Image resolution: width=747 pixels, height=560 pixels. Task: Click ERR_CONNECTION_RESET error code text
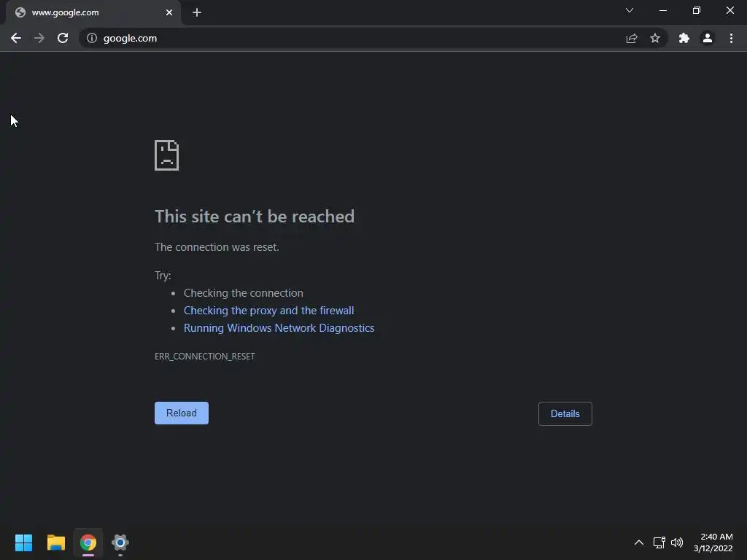click(205, 356)
